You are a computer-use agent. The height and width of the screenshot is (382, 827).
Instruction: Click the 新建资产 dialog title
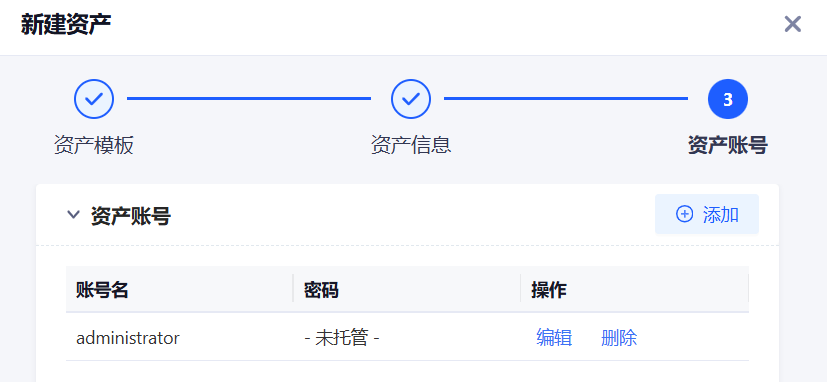click(x=66, y=25)
